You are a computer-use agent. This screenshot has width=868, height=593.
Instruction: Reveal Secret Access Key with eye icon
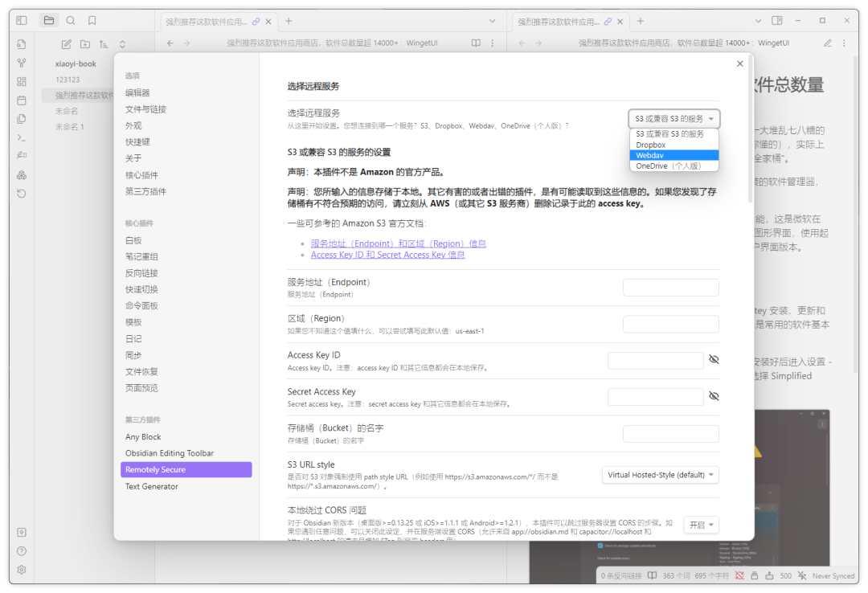[714, 396]
